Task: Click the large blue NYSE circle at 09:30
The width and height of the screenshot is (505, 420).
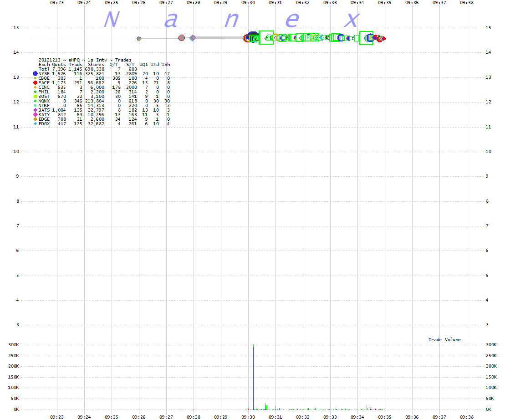Action: (x=253, y=36)
